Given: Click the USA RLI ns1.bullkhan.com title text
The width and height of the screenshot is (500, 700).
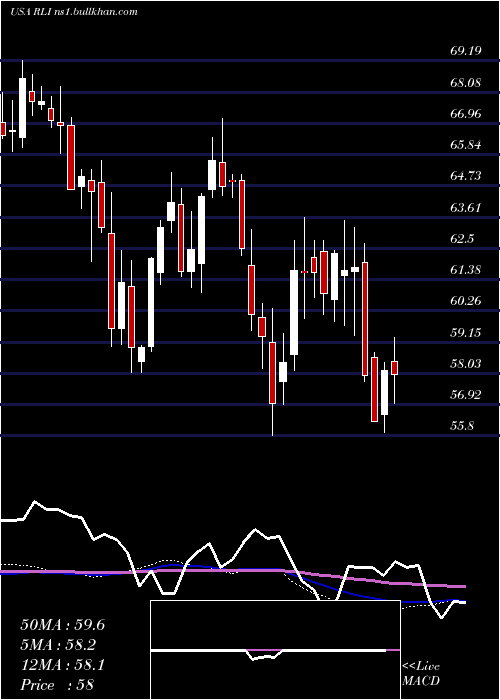Looking at the screenshot, I should pyautogui.click(x=74, y=12).
